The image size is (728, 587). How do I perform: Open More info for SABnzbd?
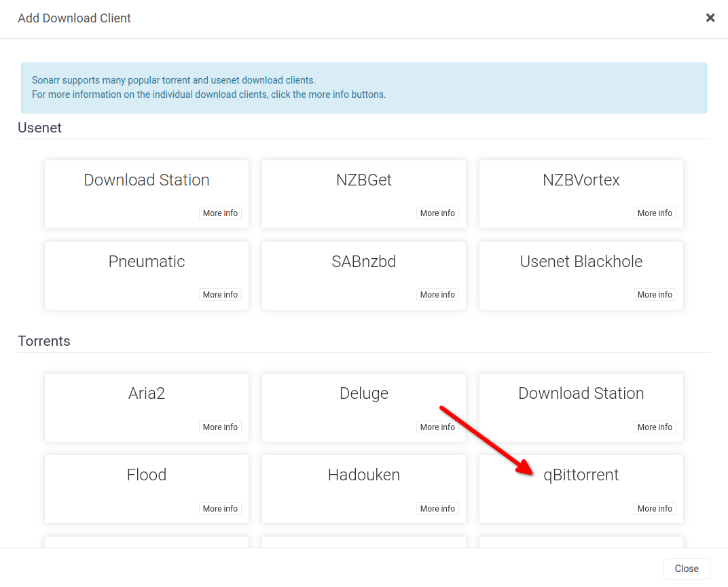click(437, 294)
